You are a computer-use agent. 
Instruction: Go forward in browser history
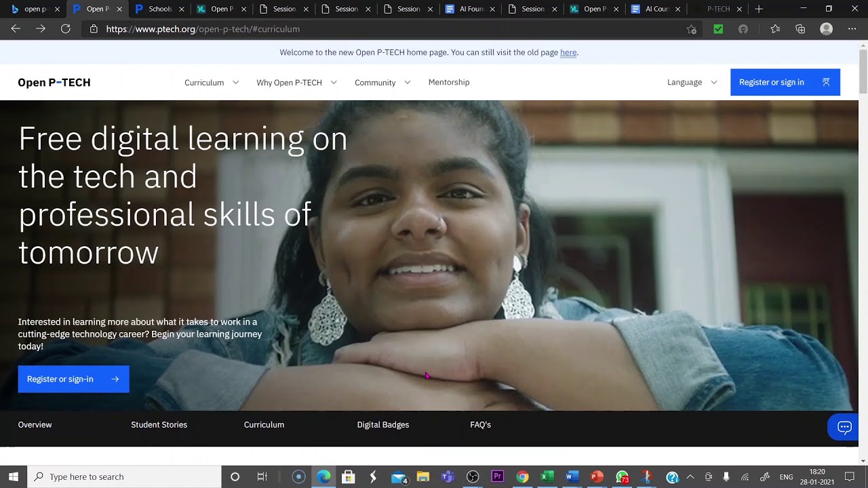click(x=41, y=29)
